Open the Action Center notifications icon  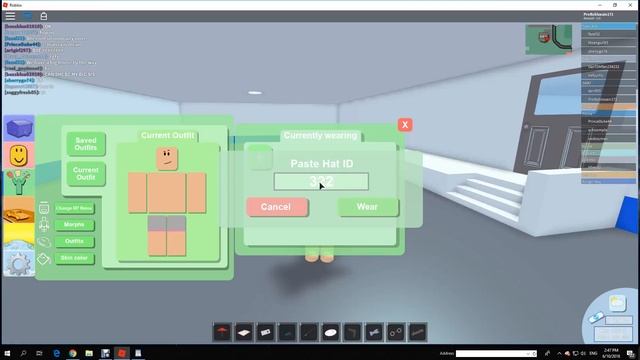pyautogui.click(x=631, y=353)
